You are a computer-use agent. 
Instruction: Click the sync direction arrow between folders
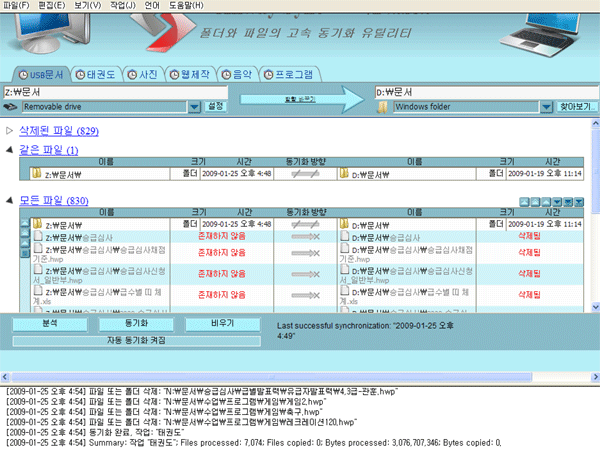tap(302, 100)
